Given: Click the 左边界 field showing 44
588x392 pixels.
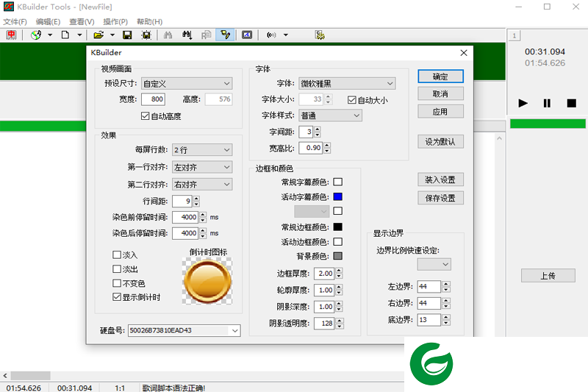Looking at the screenshot, I should [429, 287].
